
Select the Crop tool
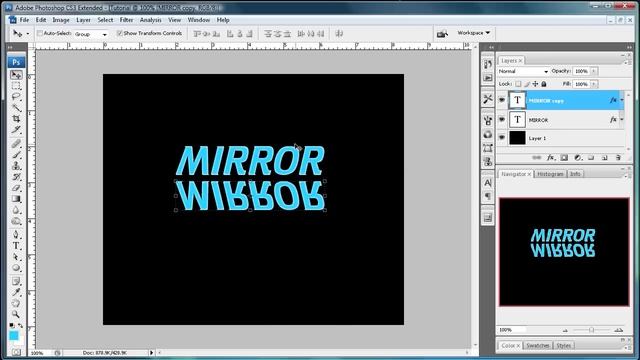click(x=16, y=119)
